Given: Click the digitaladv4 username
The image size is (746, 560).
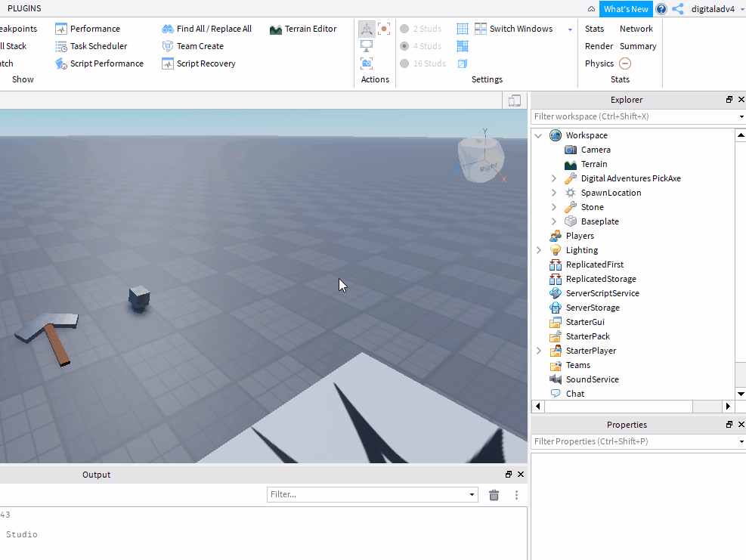Looking at the screenshot, I should [x=713, y=9].
